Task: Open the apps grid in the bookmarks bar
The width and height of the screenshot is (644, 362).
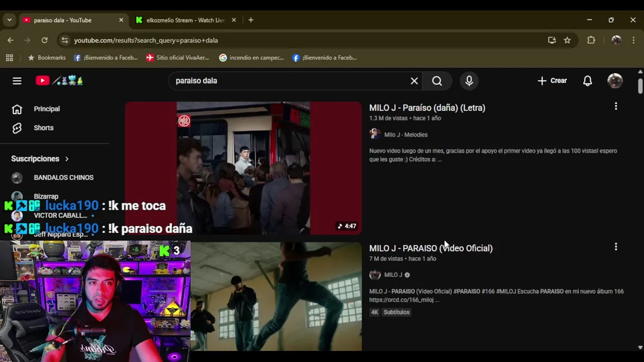Action: click(9, 58)
